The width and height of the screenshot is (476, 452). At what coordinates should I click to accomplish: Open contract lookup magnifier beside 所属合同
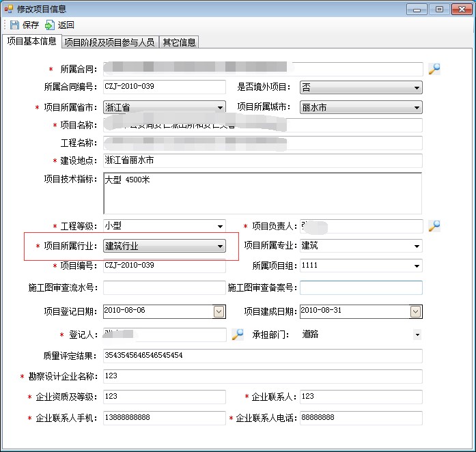click(434, 69)
